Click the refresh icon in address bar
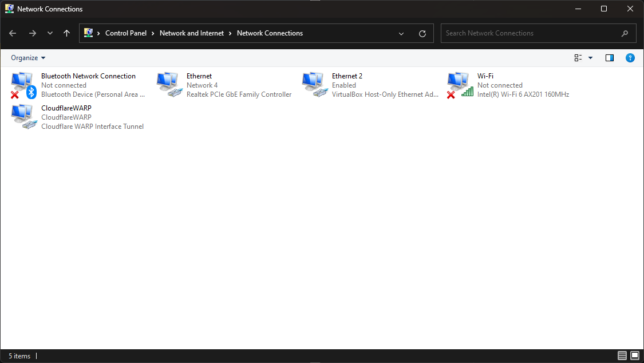Screen dimensions: 644x363 pos(422,33)
